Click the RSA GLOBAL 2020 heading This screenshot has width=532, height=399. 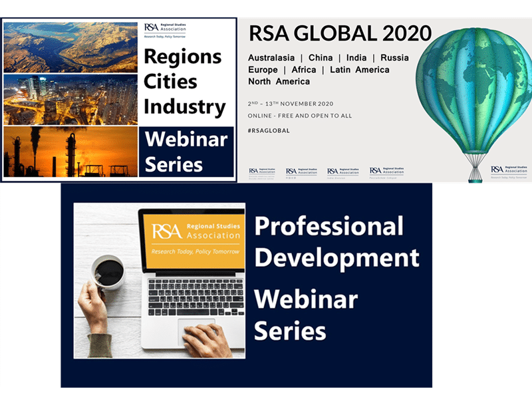tap(340, 33)
